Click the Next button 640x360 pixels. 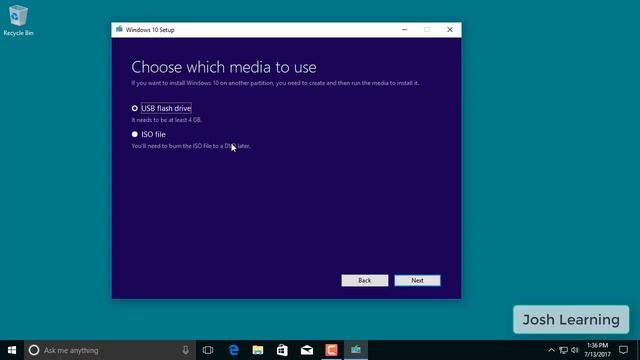(417, 280)
